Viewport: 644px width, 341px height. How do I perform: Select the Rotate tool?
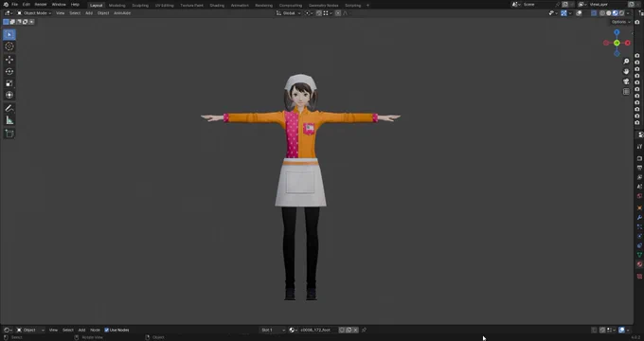(x=9, y=71)
